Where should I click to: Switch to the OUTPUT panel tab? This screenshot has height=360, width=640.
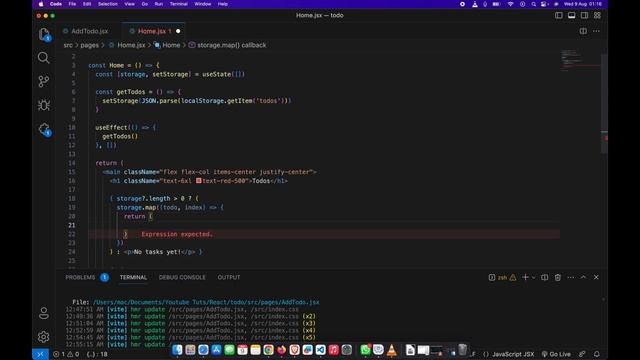tap(229, 277)
